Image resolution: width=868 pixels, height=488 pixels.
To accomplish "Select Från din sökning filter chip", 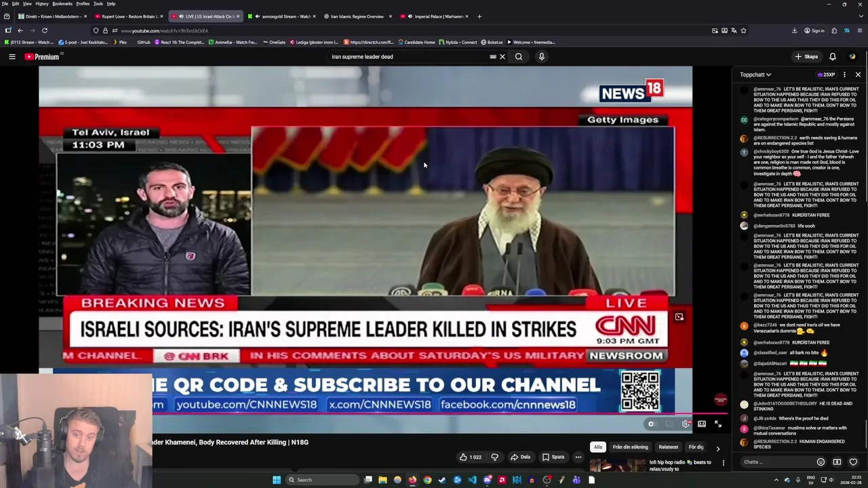I will coord(630,447).
